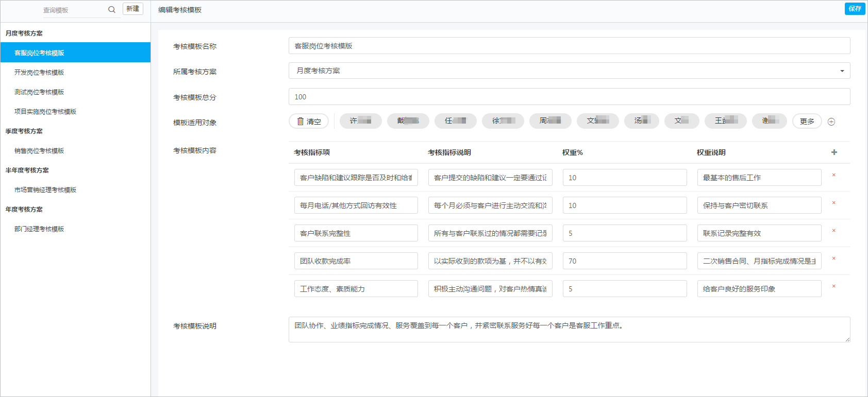Viewport: 868px width, 397px height.
Task: Delete the 客户联系完整性 indicator row
Action: (833, 231)
